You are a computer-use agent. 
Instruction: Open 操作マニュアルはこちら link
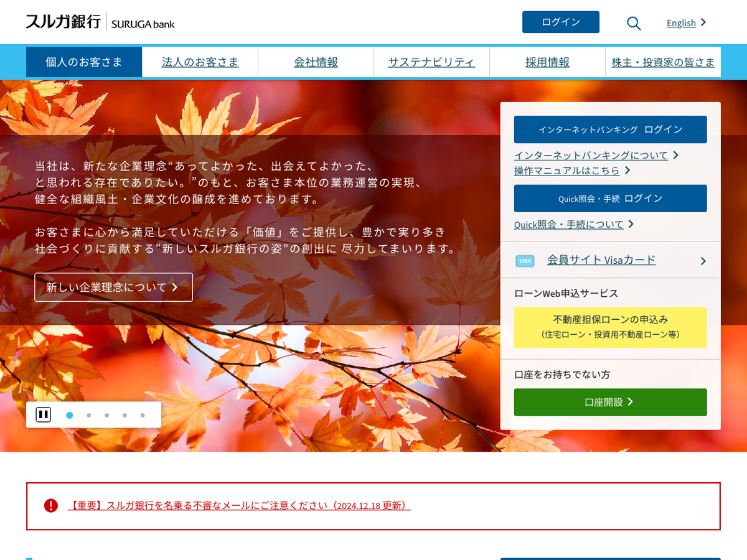pos(566,170)
